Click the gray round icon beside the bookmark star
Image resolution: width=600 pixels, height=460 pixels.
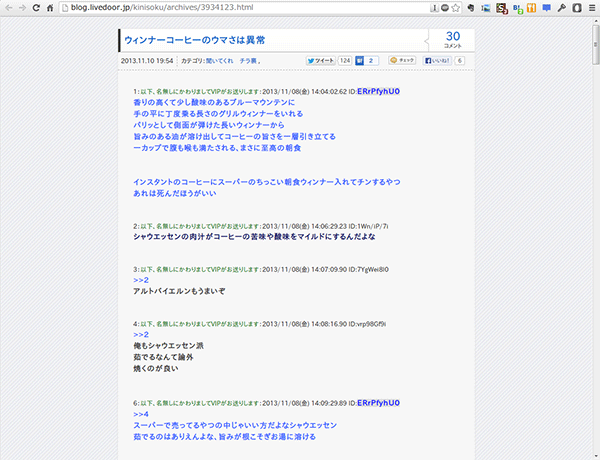click(445, 8)
